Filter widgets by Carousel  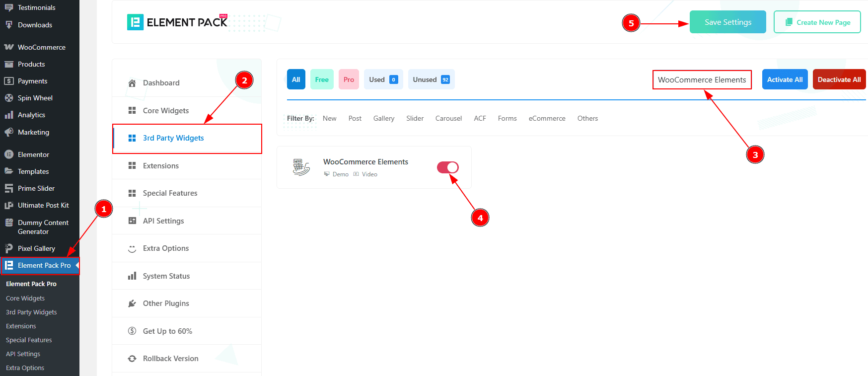tap(448, 118)
